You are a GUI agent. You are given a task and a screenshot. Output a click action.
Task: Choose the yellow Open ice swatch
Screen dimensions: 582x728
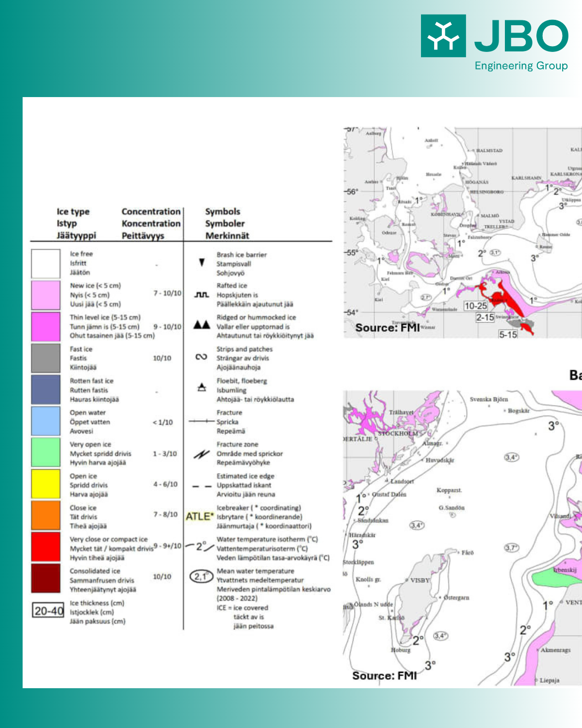tap(46, 484)
